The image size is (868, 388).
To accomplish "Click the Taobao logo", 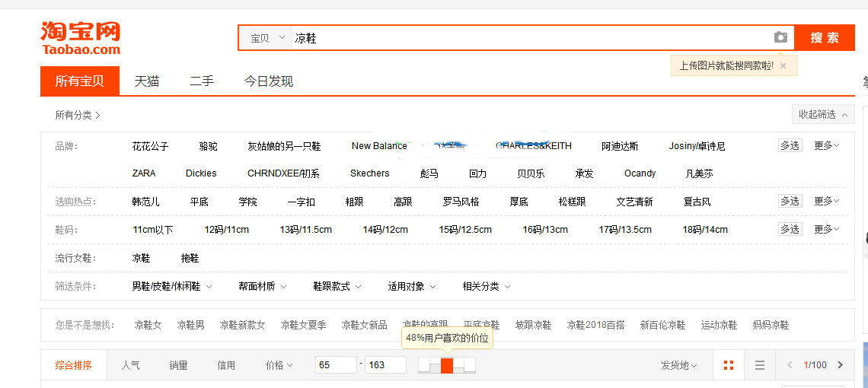I will (x=81, y=37).
